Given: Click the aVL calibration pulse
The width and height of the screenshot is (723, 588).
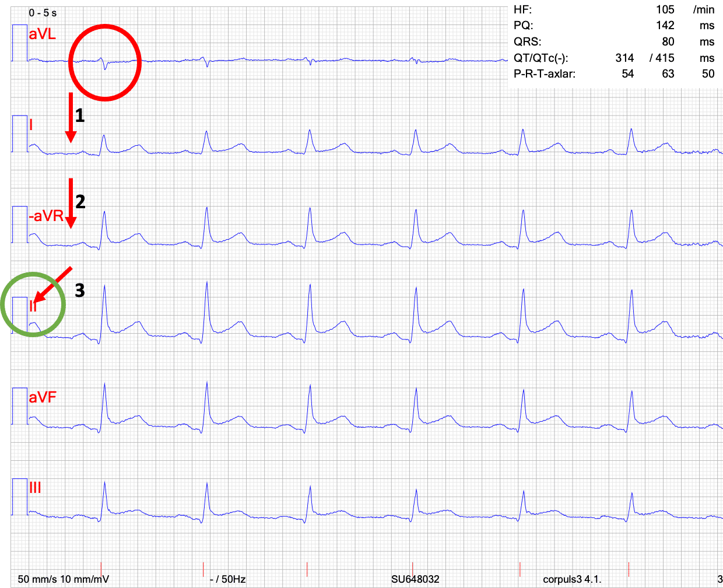Looking at the screenshot, I should [x=19, y=43].
